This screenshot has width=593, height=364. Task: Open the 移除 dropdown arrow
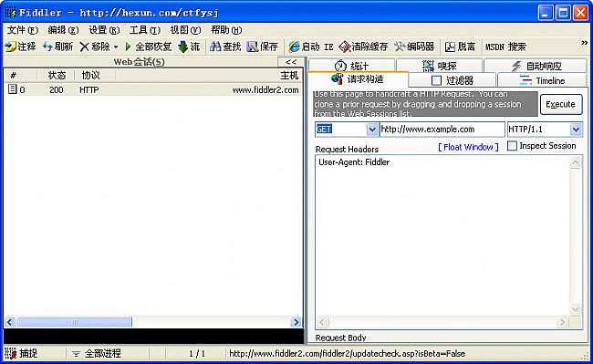116,47
